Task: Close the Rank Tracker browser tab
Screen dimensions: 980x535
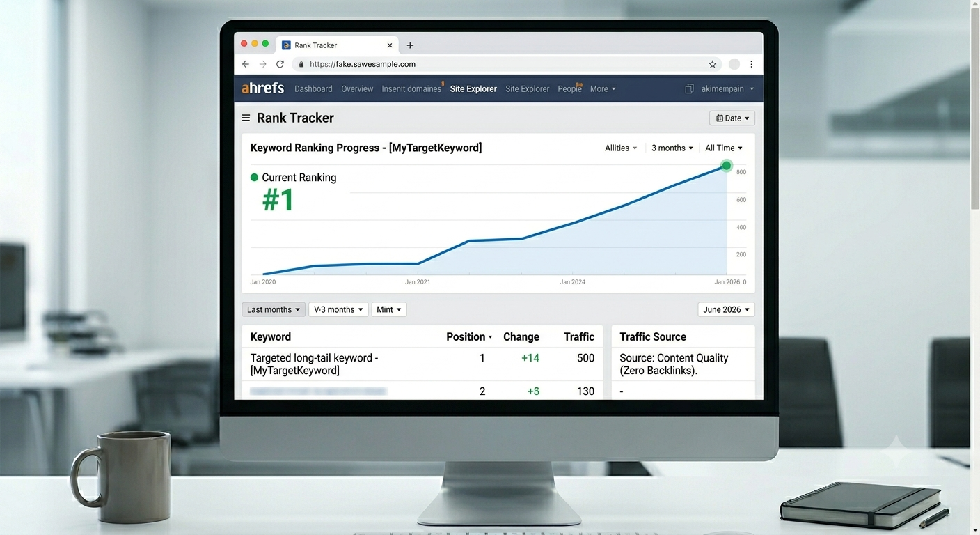Action: [390, 45]
